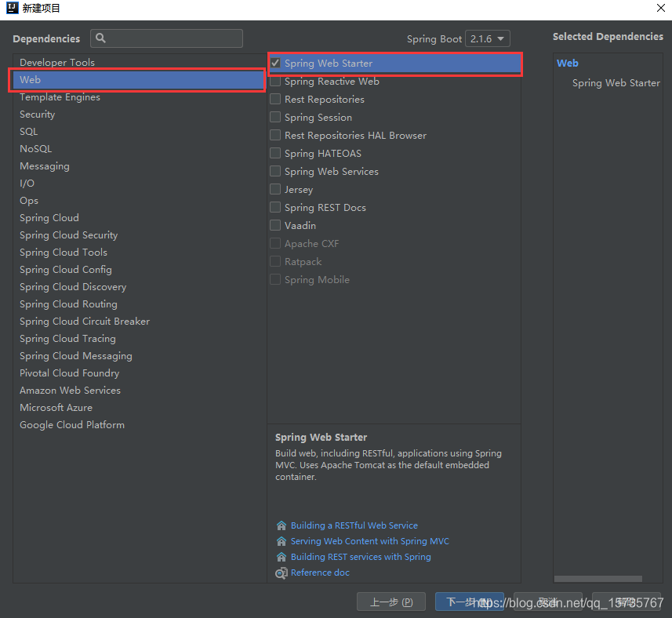Click the Web group in Selected Dependencies
The height and width of the screenshot is (618, 672).
pos(568,63)
